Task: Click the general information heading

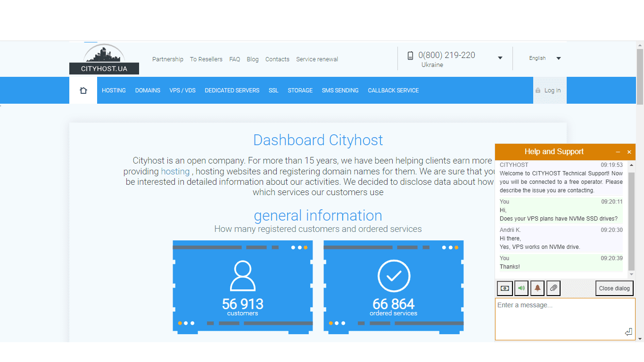Action: pyautogui.click(x=318, y=215)
